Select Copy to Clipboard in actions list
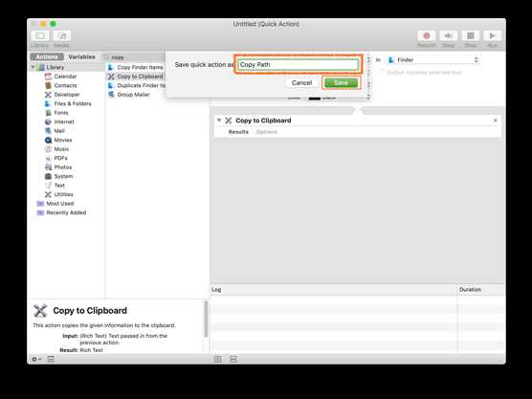The height and width of the screenshot is (399, 532). 136,77
